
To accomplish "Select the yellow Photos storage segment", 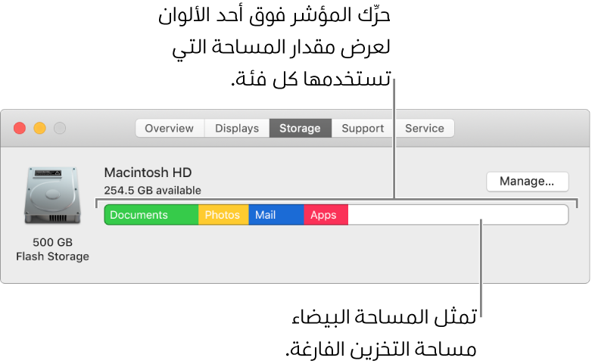I will tap(223, 215).
